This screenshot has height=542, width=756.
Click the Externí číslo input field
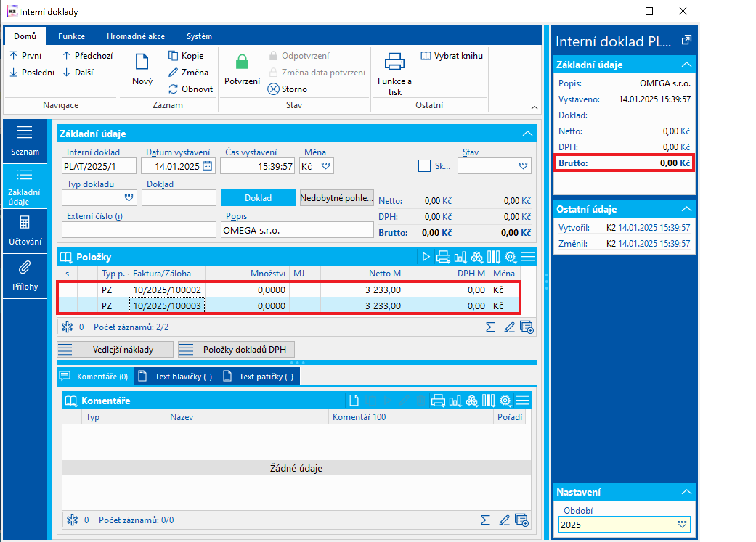pyautogui.click(x=139, y=230)
